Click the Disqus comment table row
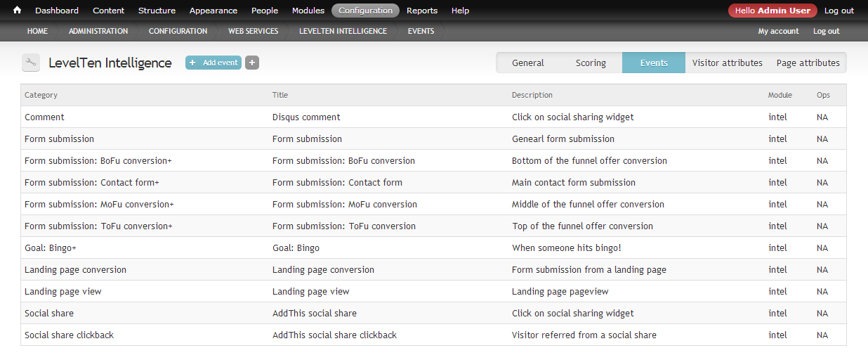Screen dimensions: 868x360 [433, 117]
